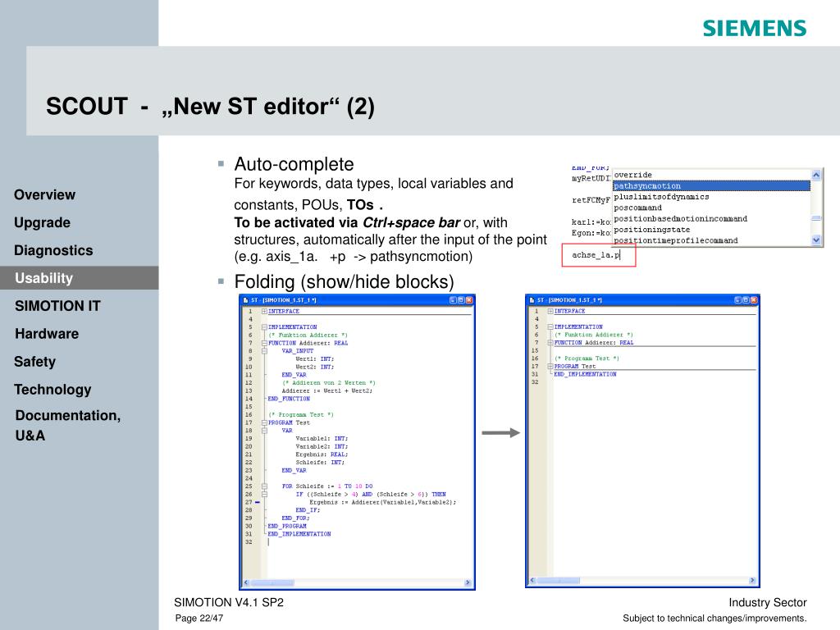Go to the Upgrade section
Image resolution: width=840 pixels, height=630 pixels.
pyautogui.click(x=42, y=222)
